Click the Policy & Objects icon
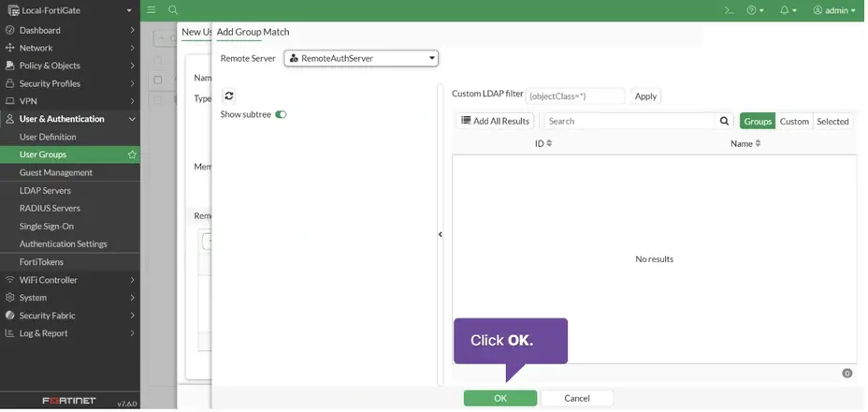Screen dimensions: 868x412 (9, 66)
